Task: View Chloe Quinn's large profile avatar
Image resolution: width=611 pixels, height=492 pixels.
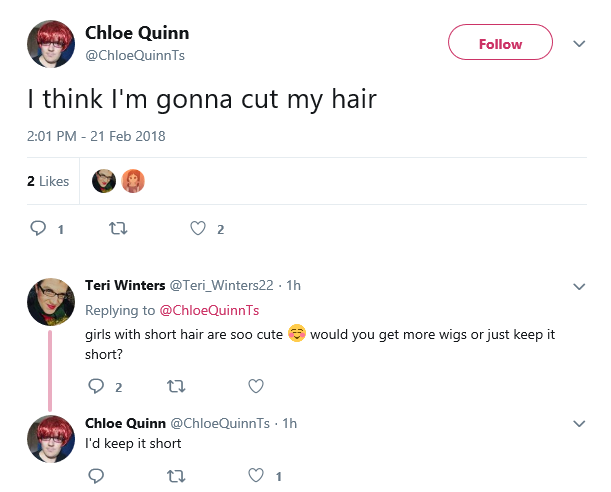Action: (51, 44)
